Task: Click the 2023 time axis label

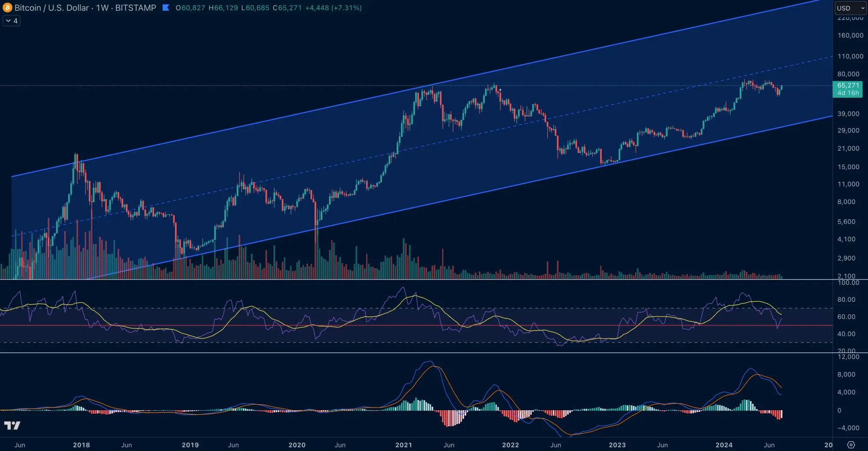Action: (x=617, y=445)
